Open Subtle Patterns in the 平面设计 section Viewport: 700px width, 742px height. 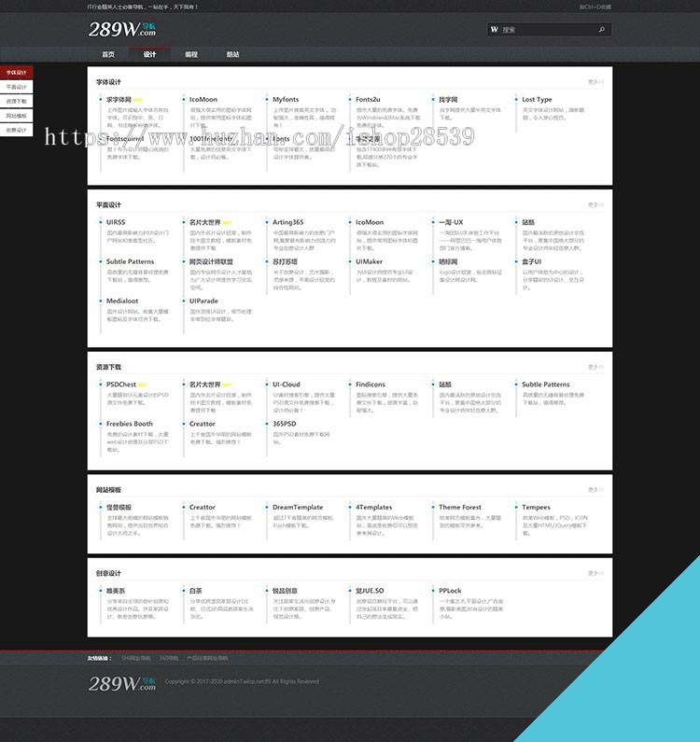click(130, 261)
